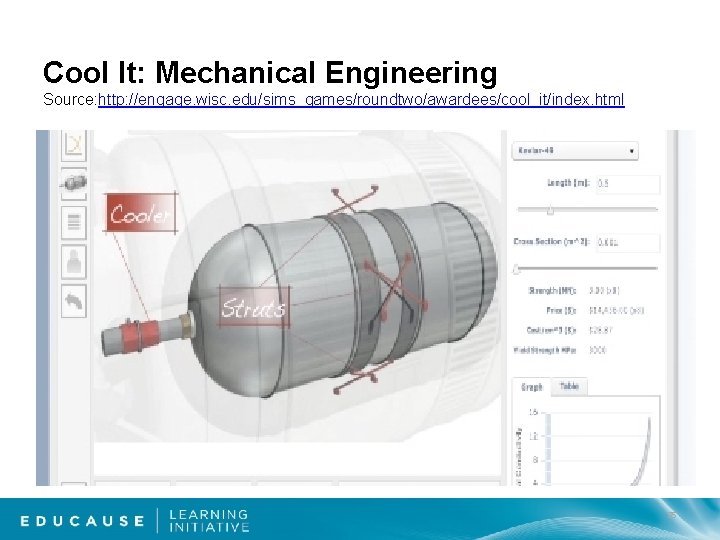Select the list lines icon in sidebar
Image resolution: width=720 pixels, height=540 pixels.
[x=73, y=222]
